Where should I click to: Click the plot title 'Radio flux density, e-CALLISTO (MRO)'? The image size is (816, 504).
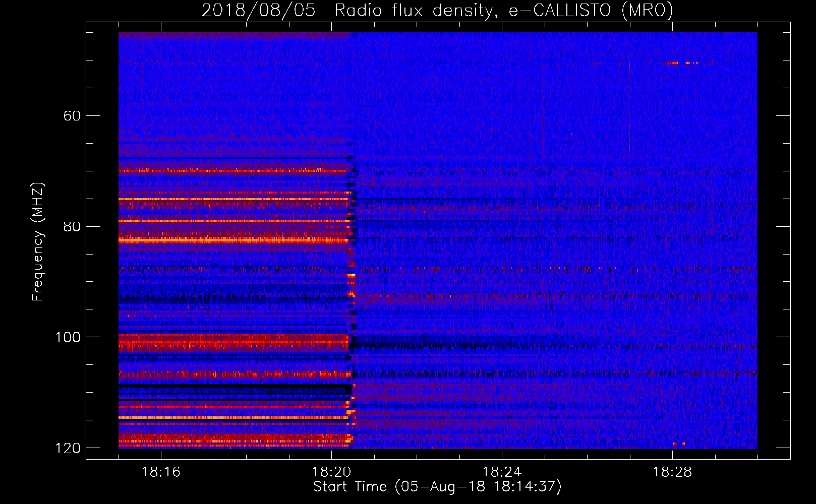tap(503, 10)
